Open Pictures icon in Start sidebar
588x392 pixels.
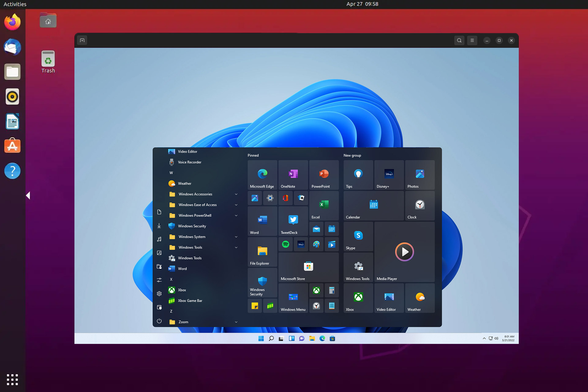pos(159,253)
